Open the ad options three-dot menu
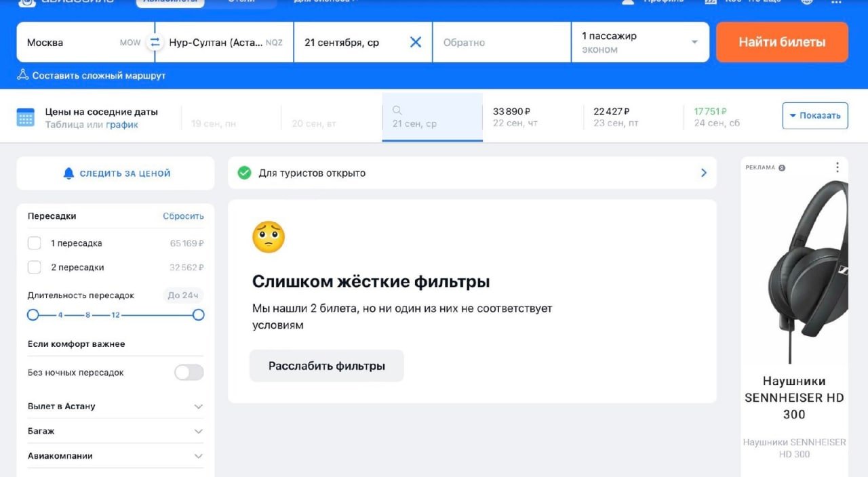 pyautogui.click(x=837, y=167)
